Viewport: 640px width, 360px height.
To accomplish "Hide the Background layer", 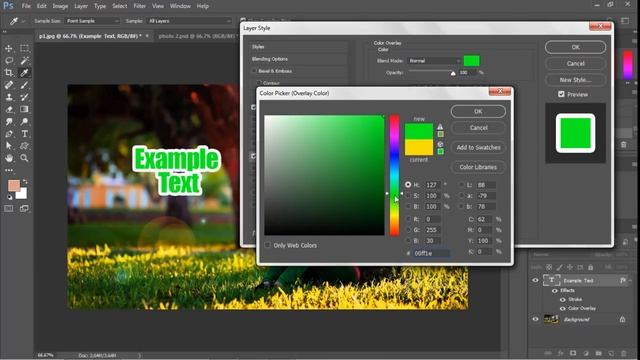I will pyautogui.click(x=535, y=319).
